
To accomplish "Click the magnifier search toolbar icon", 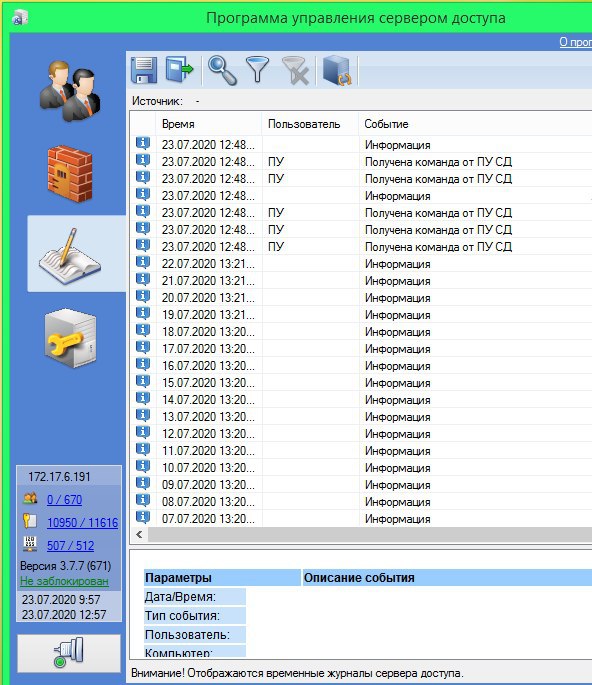I will [x=222, y=70].
